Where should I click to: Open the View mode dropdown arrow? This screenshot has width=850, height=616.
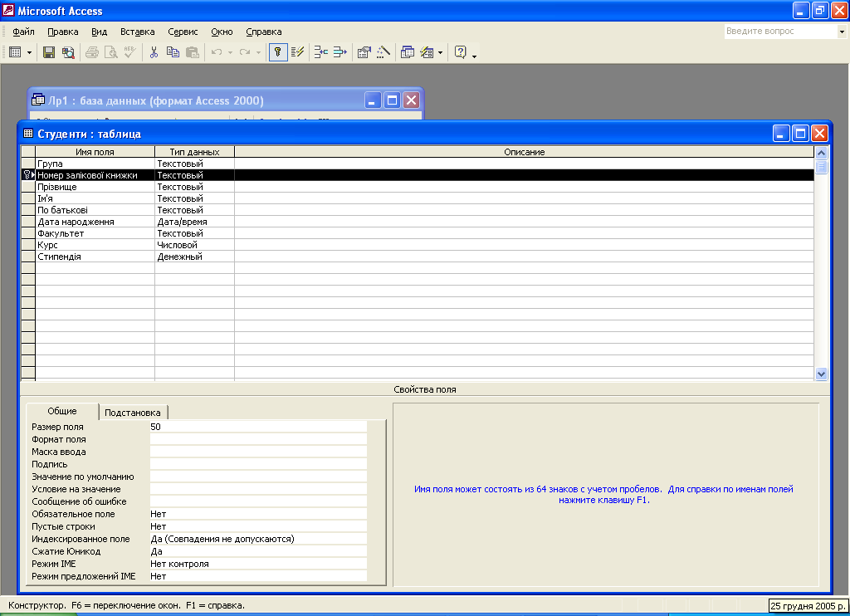[x=29, y=52]
